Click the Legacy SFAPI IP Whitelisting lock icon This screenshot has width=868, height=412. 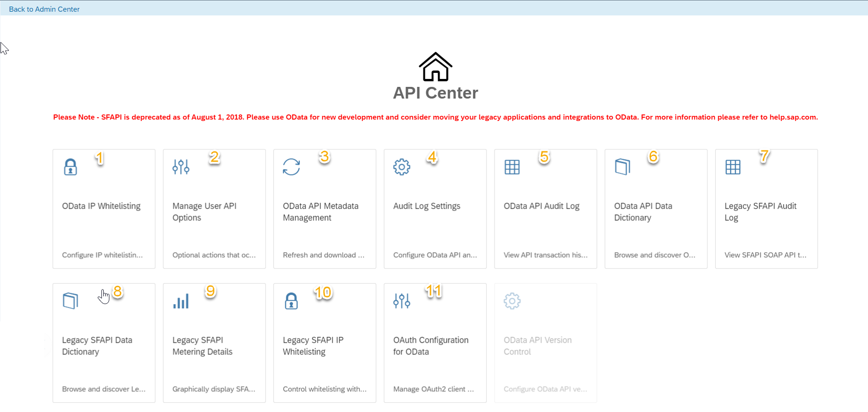point(291,301)
